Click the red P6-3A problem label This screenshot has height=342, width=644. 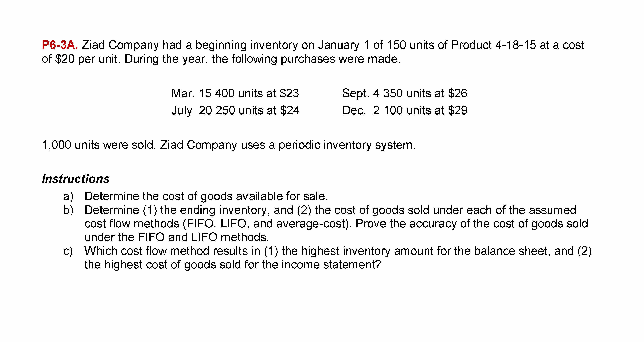click(x=60, y=45)
